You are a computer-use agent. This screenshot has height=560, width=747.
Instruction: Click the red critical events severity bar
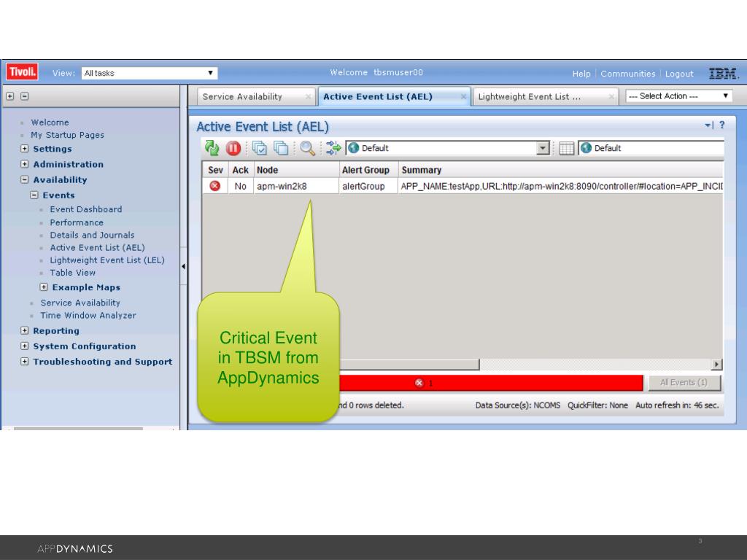coord(491,383)
